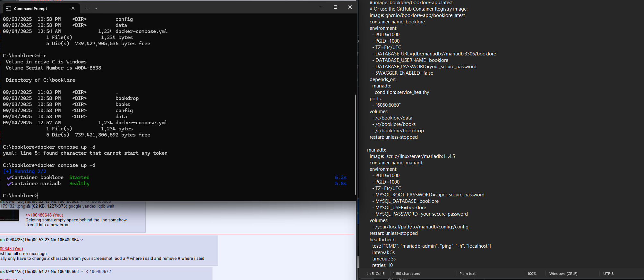
Task: Follow the >>106480648 (You) quote link in first post
Action: coord(44,215)
